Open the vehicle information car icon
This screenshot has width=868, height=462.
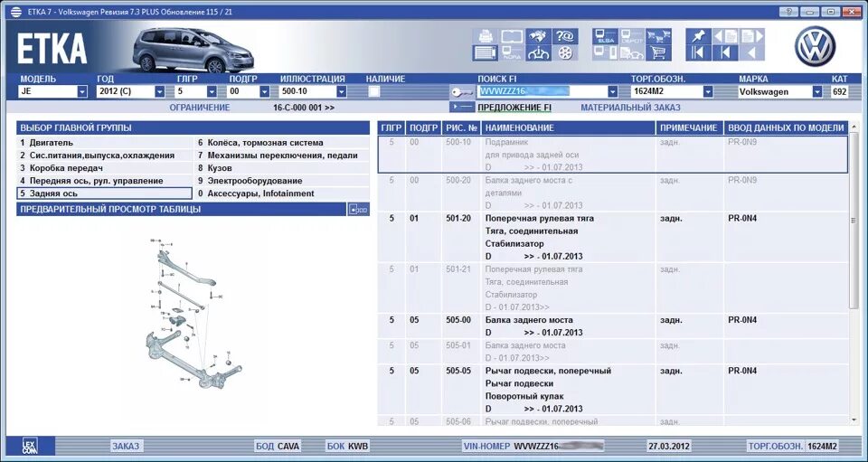pyautogui.click(x=538, y=53)
